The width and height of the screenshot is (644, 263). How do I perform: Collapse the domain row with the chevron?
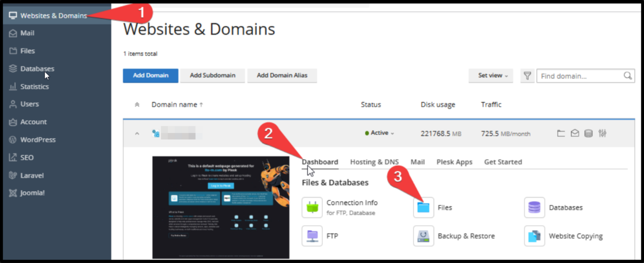pos(137,134)
